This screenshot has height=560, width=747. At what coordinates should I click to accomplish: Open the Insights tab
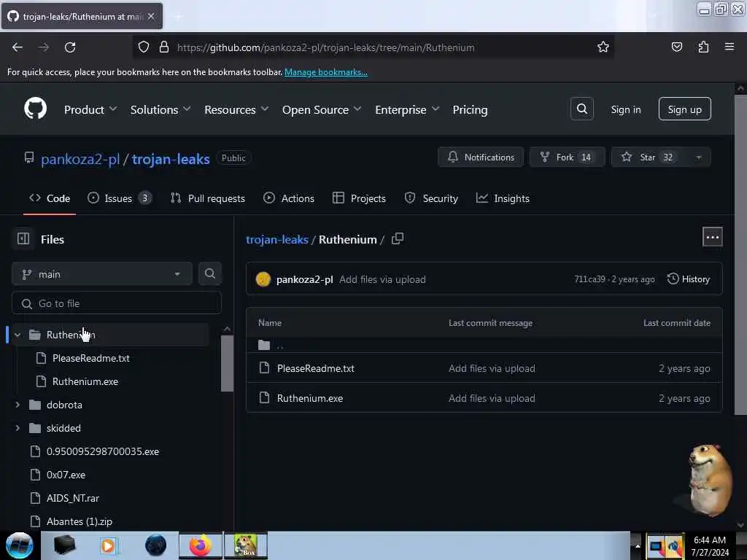point(503,198)
